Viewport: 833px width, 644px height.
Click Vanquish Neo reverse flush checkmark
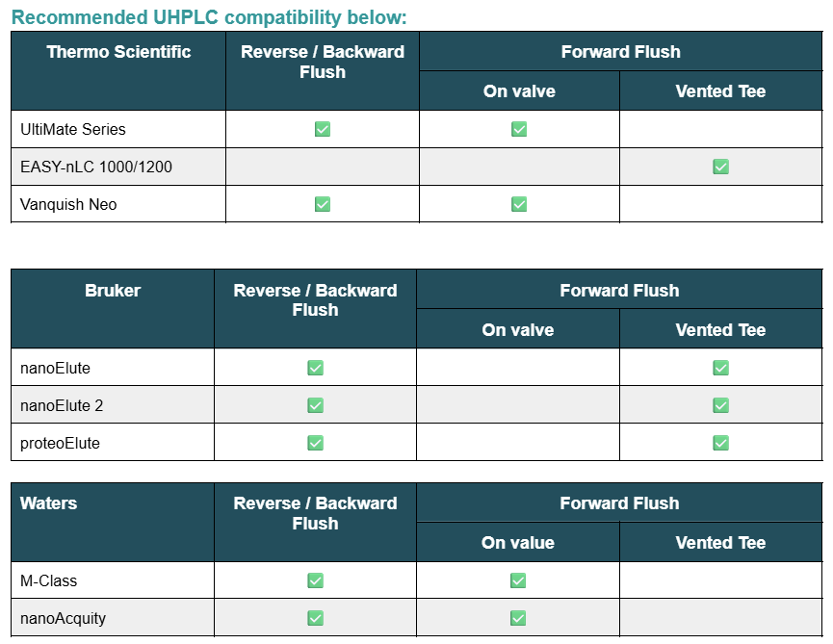323,204
